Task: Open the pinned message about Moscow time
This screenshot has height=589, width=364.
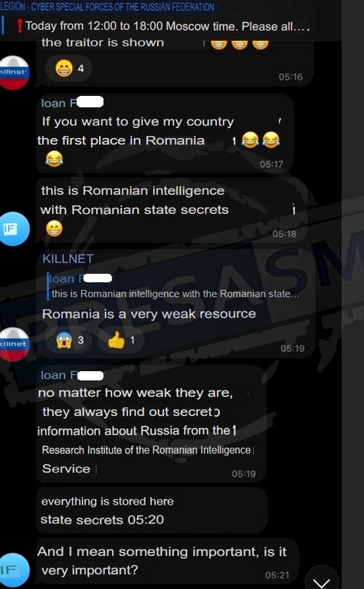Action: tap(163, 26)
